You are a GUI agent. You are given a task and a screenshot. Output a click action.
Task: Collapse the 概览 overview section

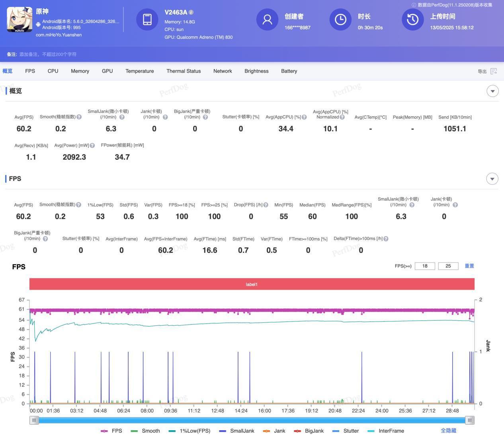492,91
